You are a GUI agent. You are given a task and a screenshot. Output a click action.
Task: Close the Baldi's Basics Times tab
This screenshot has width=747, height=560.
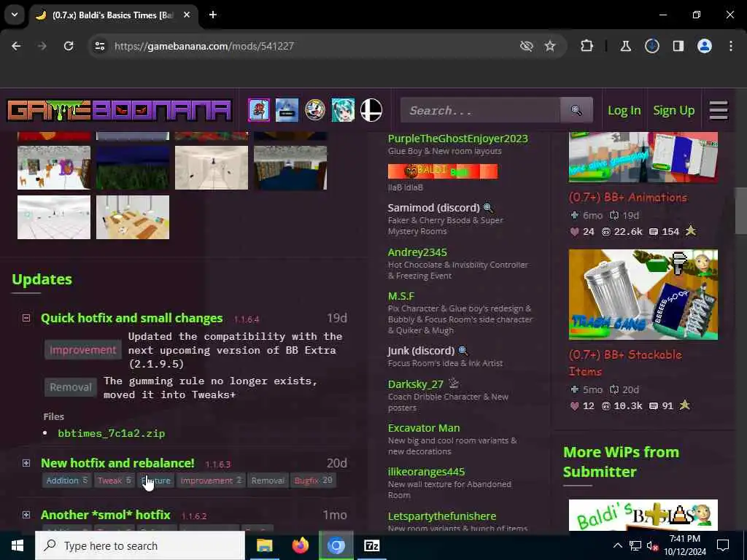(187, 15)
